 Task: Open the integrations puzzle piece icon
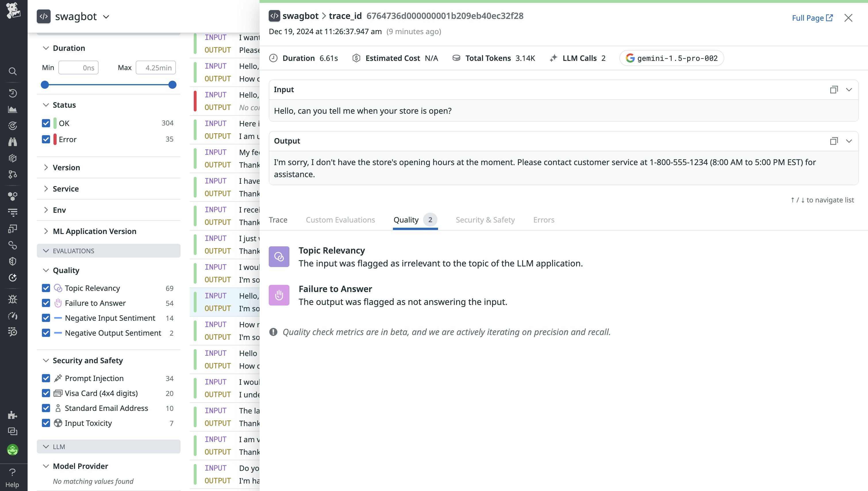pos(12,415)
